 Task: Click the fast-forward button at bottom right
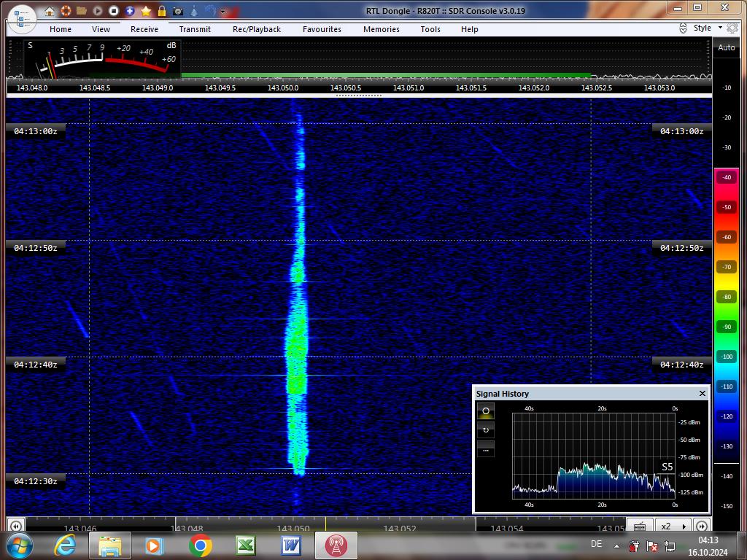pyautogui.click(x=701, y=526)
